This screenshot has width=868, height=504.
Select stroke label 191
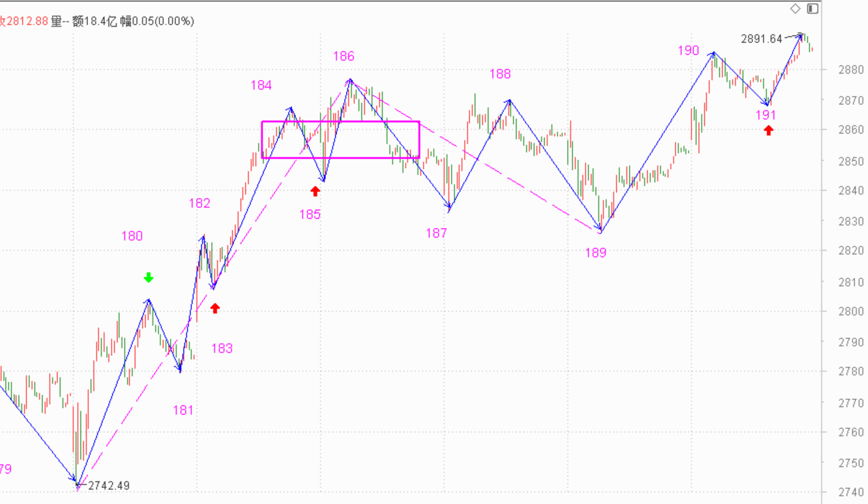766,115
